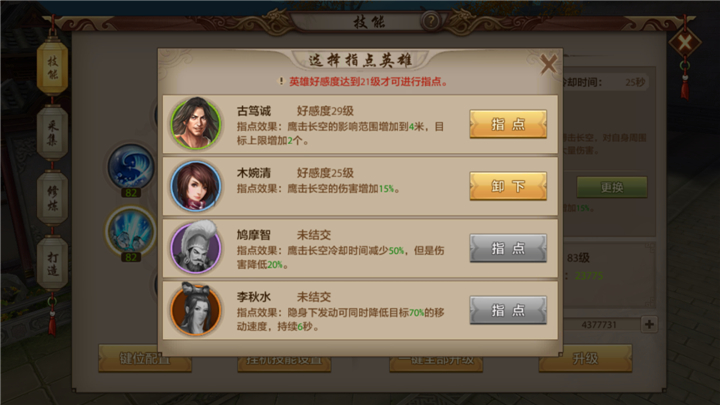Close the 技能 window with red X

685,44
